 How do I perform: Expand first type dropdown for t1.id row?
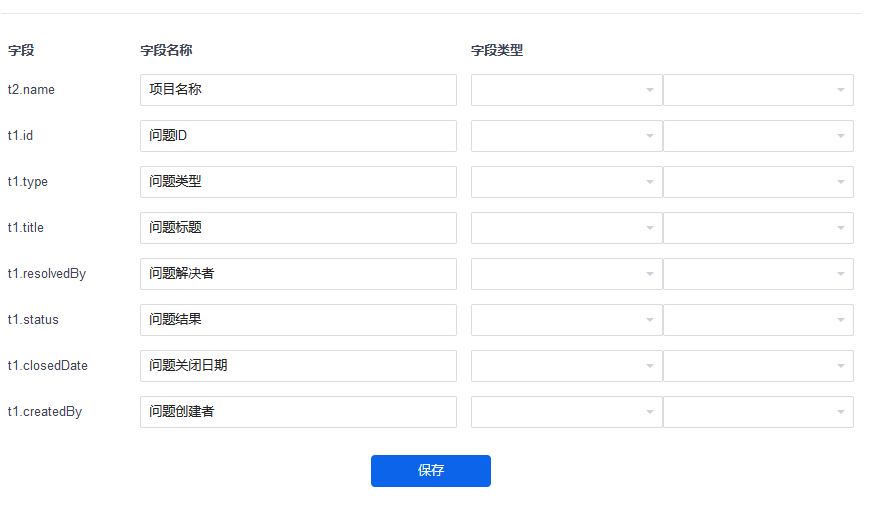pyautogui.click(x=566, y=136)
